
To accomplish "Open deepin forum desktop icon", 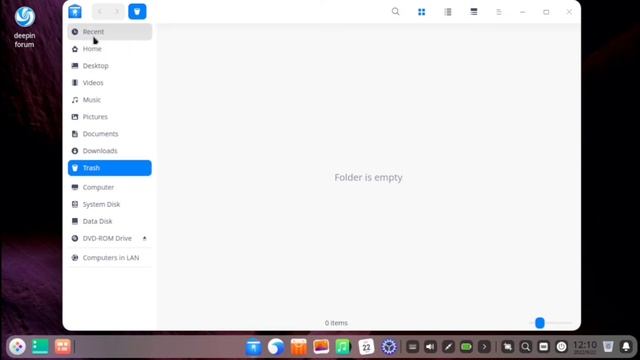I will 24,27.
